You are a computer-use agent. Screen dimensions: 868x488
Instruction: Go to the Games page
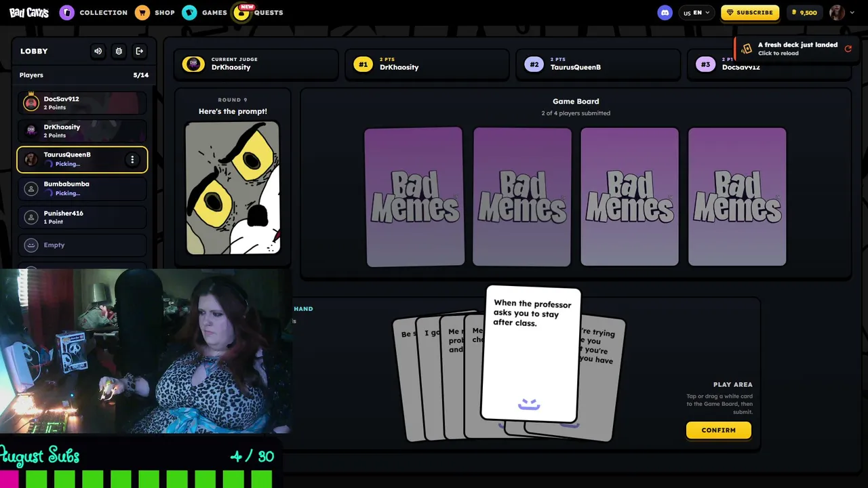(204, 12)
